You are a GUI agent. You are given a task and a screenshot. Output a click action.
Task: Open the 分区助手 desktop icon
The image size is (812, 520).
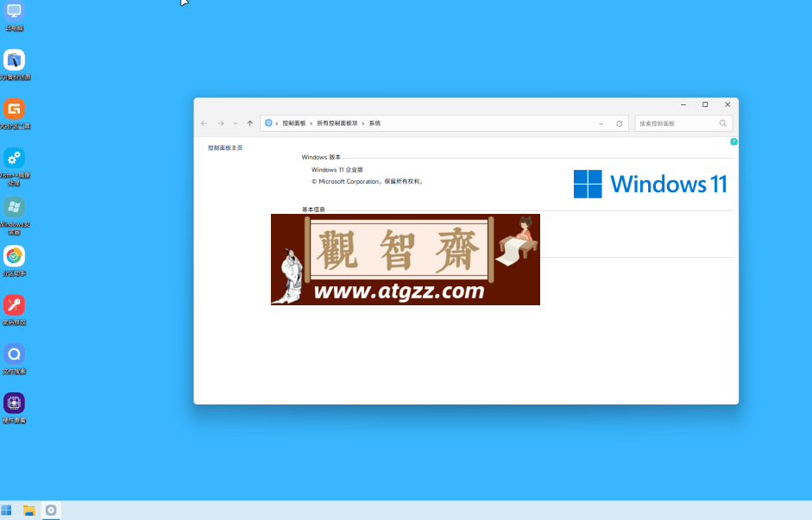coord(14,260)
